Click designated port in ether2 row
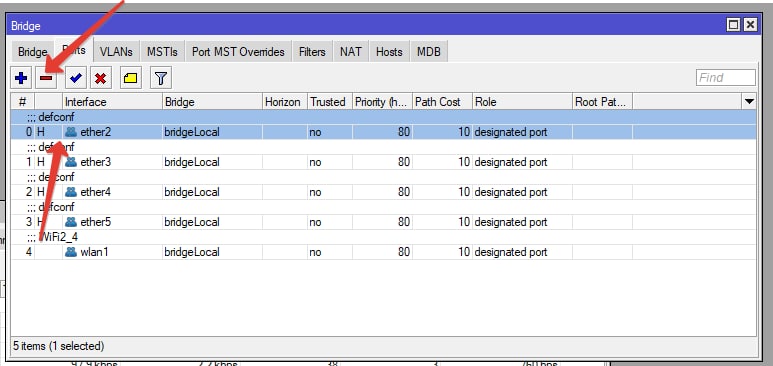 click(511, 132)
